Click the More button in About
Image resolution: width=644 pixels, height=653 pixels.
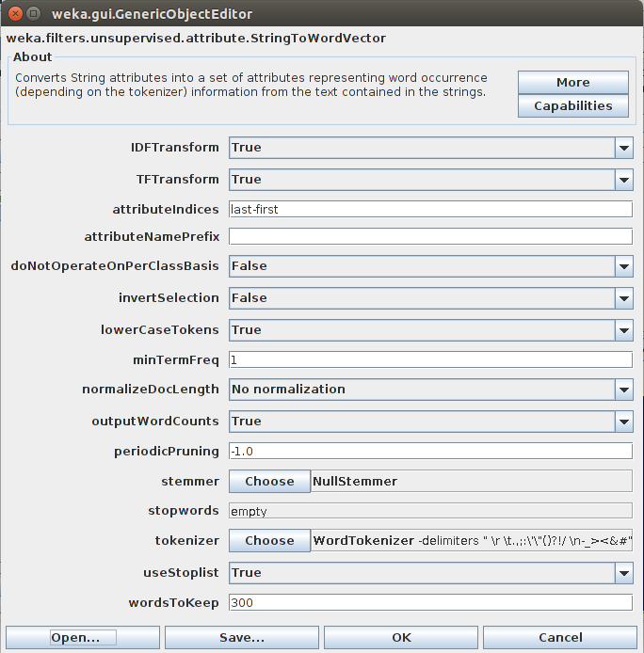click(573, 83)
